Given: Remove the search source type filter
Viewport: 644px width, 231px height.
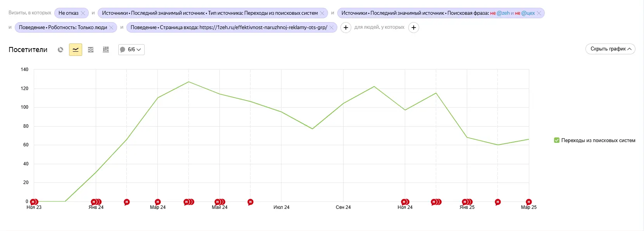Looking at the screenshot, I should point(322,13).
